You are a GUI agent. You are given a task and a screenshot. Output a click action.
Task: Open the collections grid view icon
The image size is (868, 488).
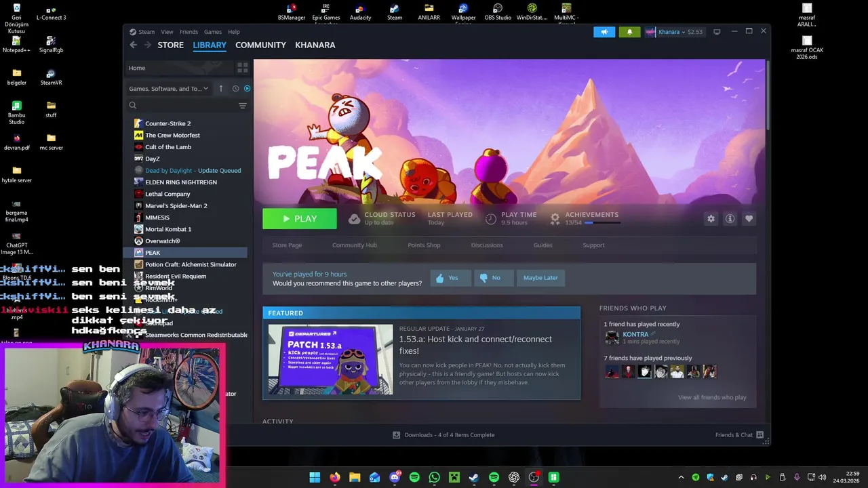click(x=242, y=68)
